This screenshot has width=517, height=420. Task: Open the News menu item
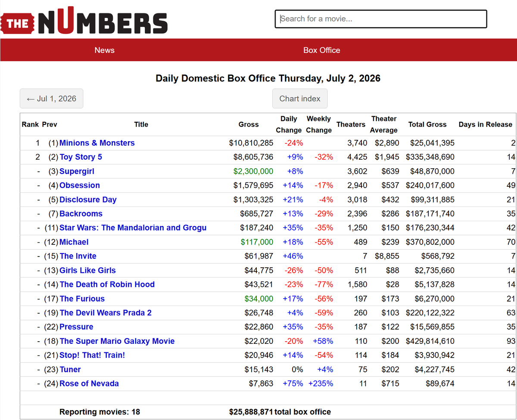[x=104, y=50]
